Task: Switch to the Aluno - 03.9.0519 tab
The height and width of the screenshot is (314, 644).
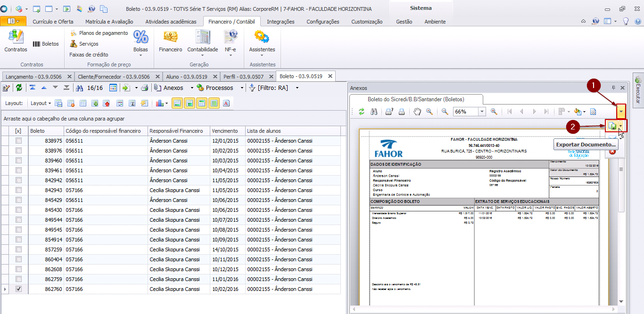Action: 187,76
